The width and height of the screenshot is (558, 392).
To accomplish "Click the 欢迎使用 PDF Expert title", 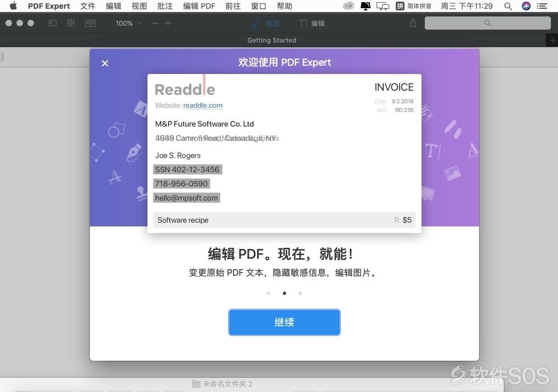I will pyautogui.click(x=284, y=63).
